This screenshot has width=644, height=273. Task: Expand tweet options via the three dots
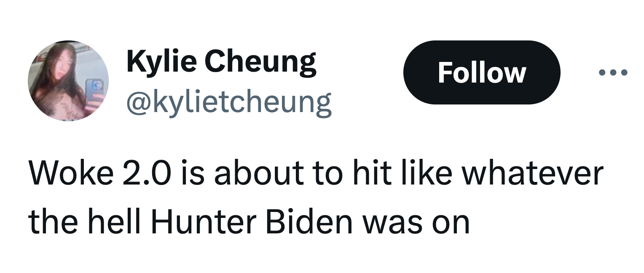tap(614, 72)
